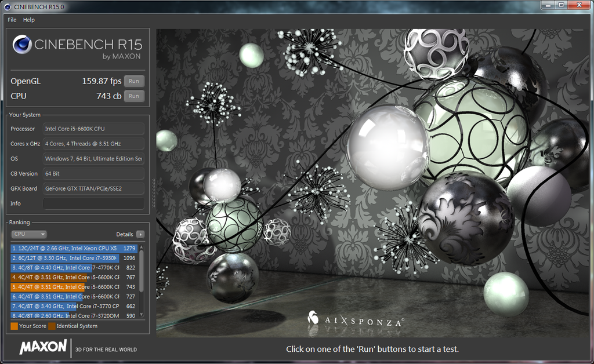
Task: Click the empty Info text field
Action: (x=93, y=203)
